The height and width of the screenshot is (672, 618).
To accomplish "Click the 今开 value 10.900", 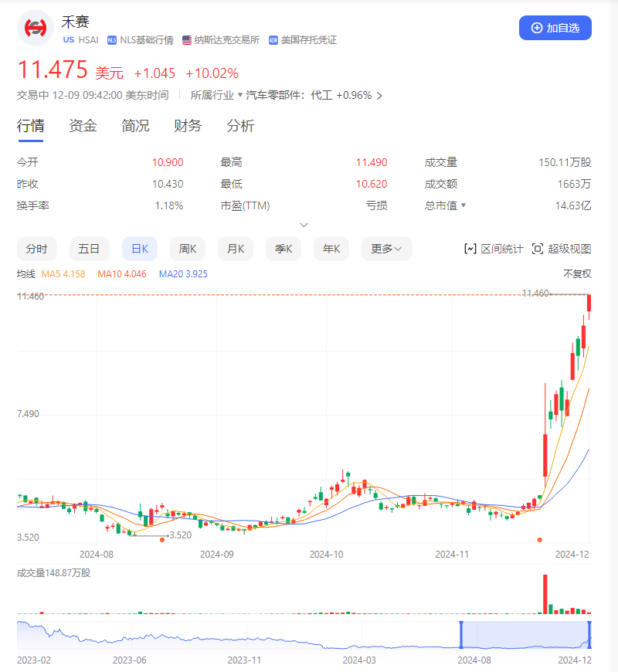I will [x=168, y=162].
